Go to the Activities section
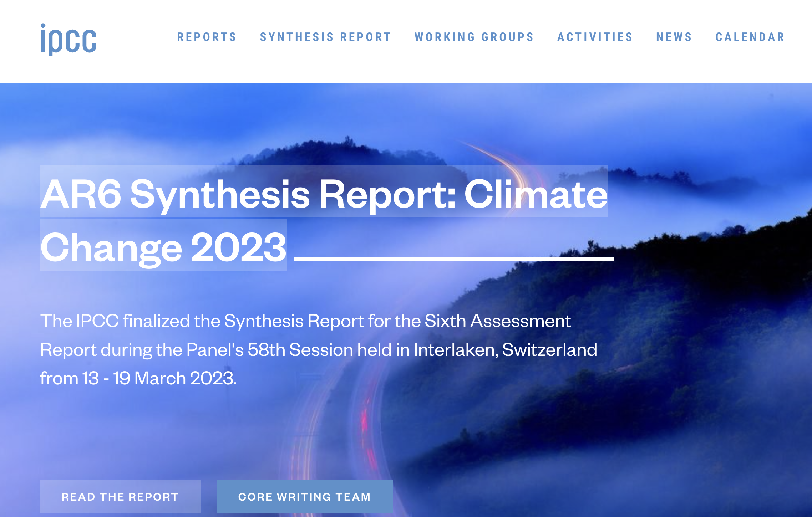 point(595,37)
